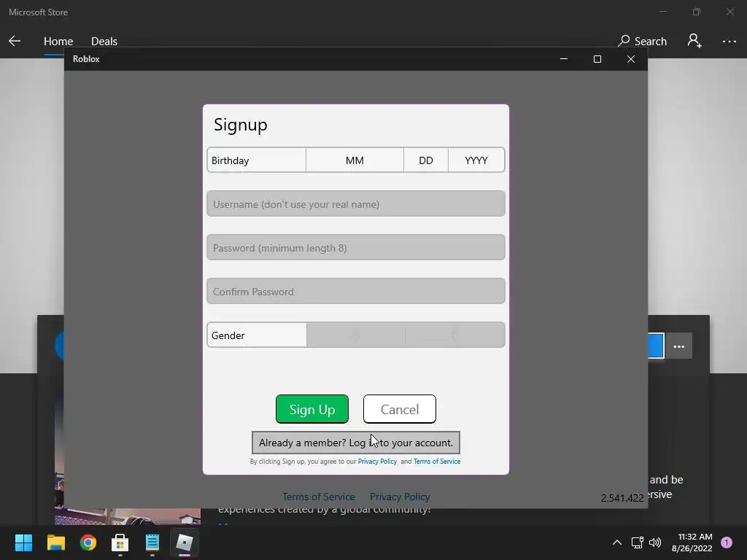The height and width of the screenshot is (560, 747).
Task: Open Privacy Policy link below dialog
Action: pos(400,497)
